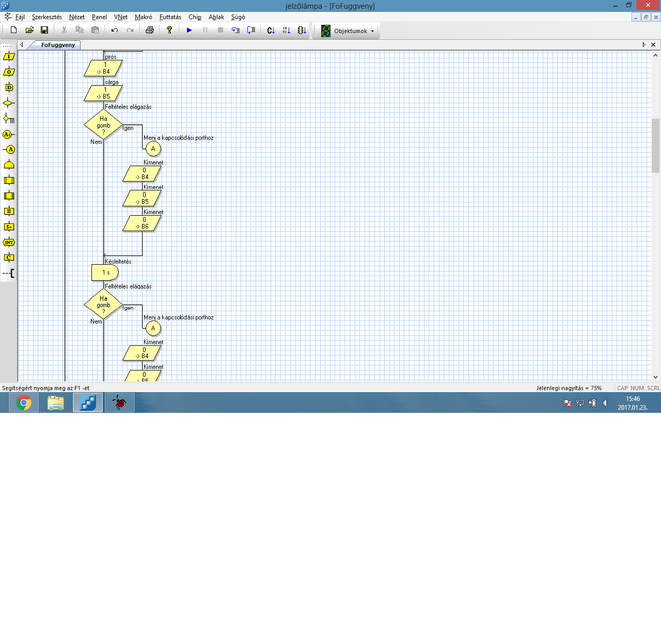Click the Copy toolbar icon

click(x=80, y=30)
